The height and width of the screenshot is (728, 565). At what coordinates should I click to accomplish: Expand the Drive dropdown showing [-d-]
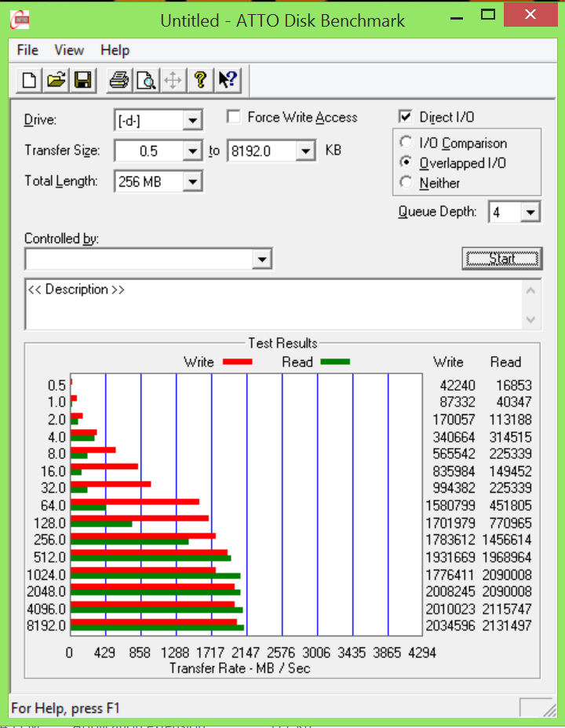tap(191, 121)
